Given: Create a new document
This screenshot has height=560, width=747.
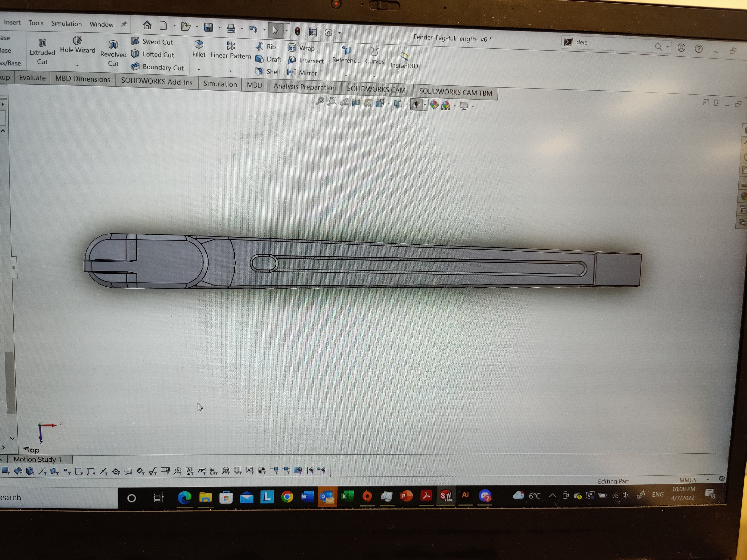Looking at the screenshot, I should (163, 26).
